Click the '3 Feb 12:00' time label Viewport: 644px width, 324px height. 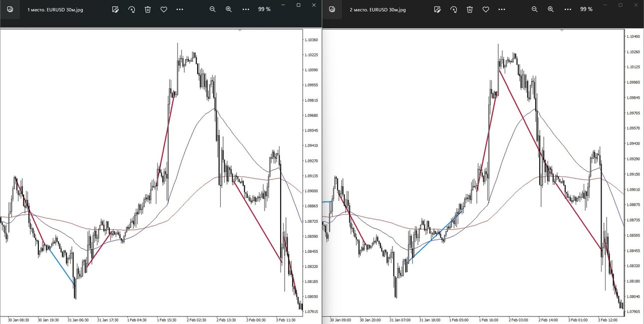pyautogui.click(x=609, y=320)
